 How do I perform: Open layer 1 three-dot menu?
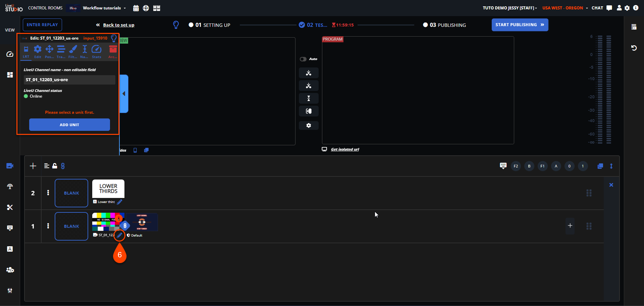click(x=48, y=226)
